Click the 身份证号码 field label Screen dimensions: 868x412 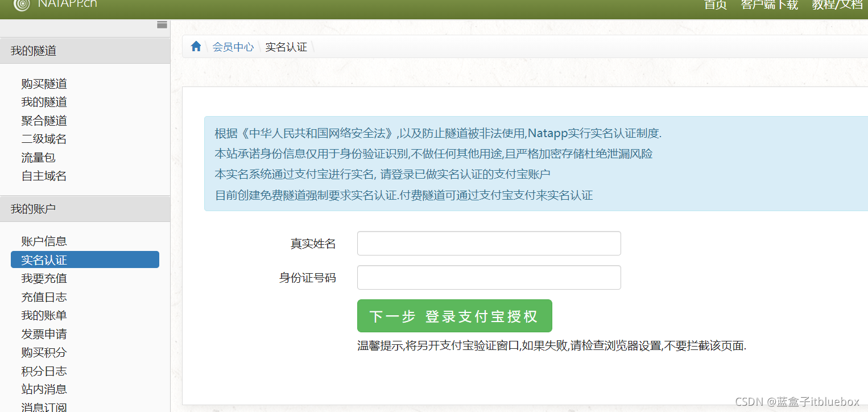point(308,278)
